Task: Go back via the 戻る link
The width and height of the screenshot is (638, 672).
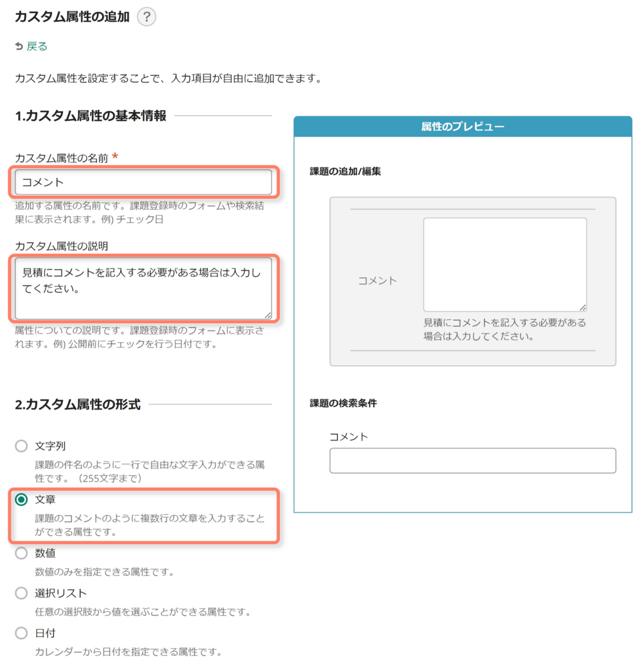Action: tap(37, 46)
